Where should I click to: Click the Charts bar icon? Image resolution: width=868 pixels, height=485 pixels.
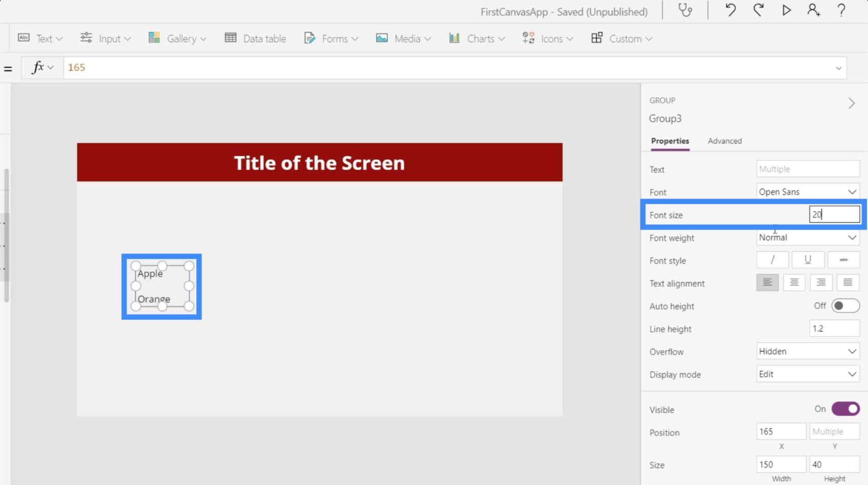click(x=454, y=38)
